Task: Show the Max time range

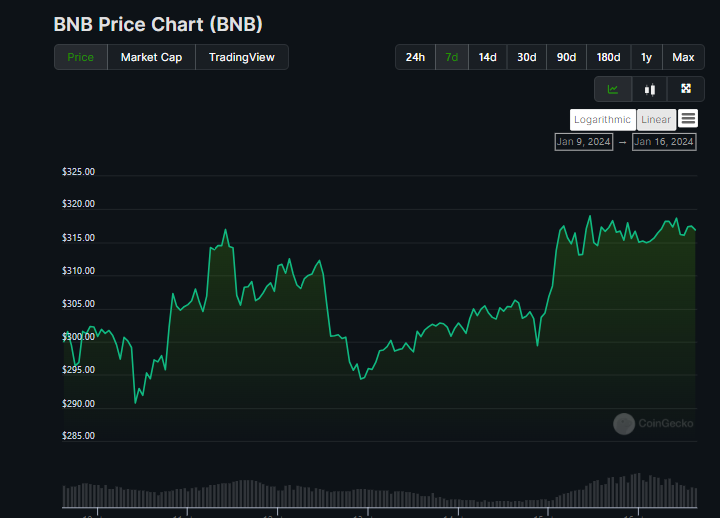Action: (683, 57)
